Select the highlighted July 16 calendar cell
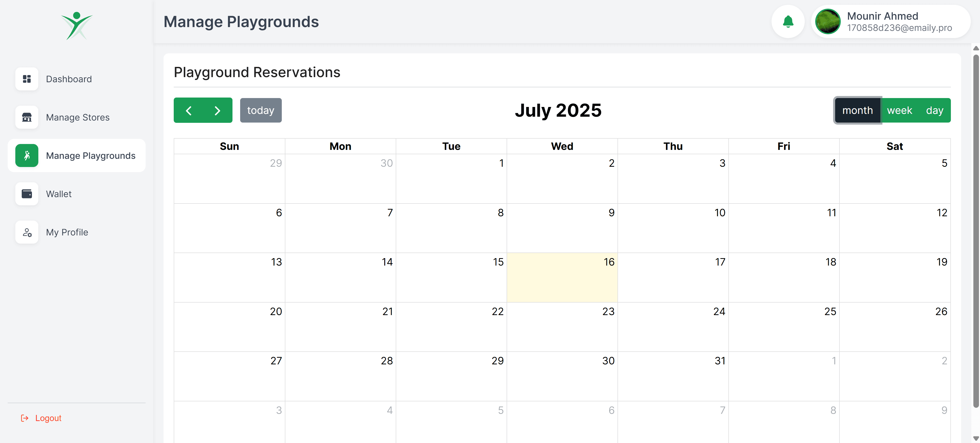The width and height of the screenshot is (980, 443). [x=562, y=278]
